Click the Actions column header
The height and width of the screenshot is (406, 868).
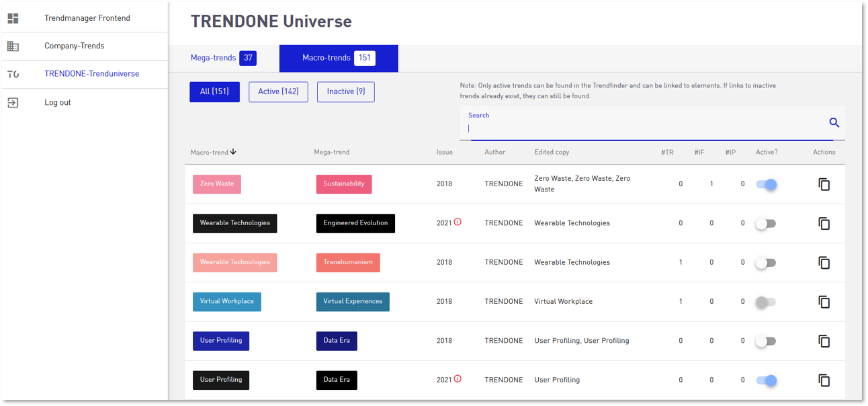tap(824, 153)
